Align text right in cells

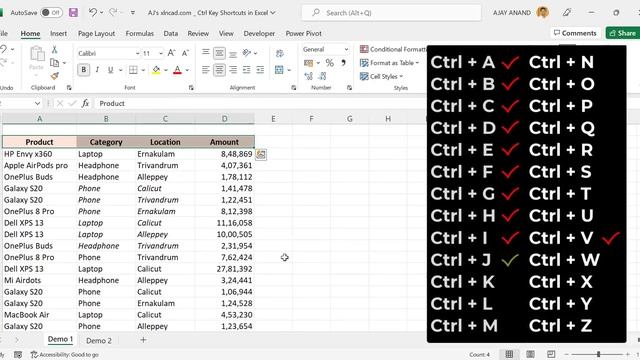pos(233,70)
